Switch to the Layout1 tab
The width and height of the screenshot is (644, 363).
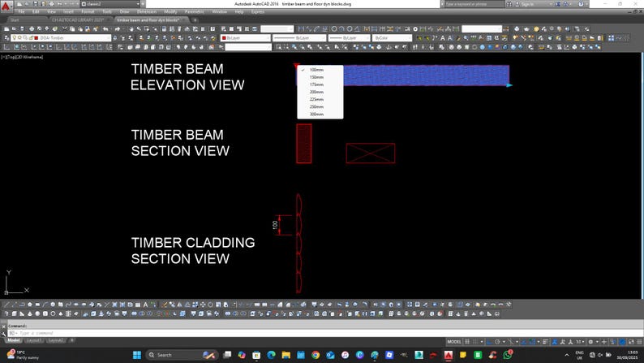(x=34, y=340)
